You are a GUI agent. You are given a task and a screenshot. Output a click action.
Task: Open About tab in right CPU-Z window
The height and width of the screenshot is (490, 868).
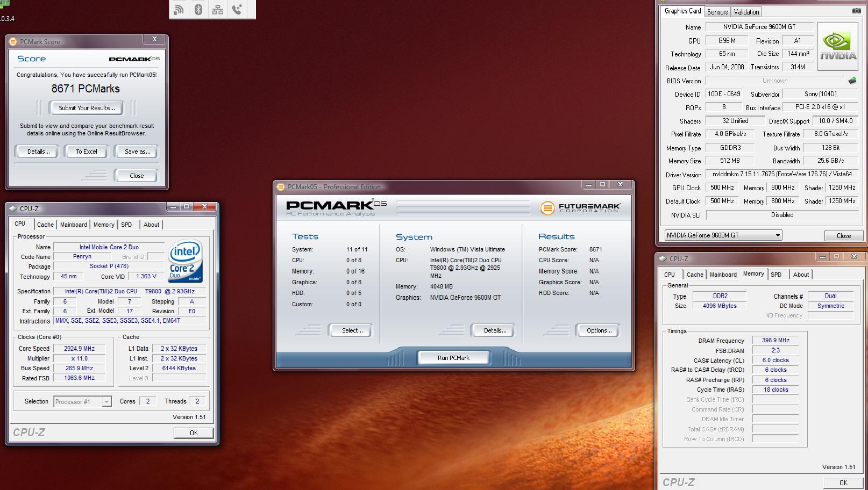[x=801, y=275]
